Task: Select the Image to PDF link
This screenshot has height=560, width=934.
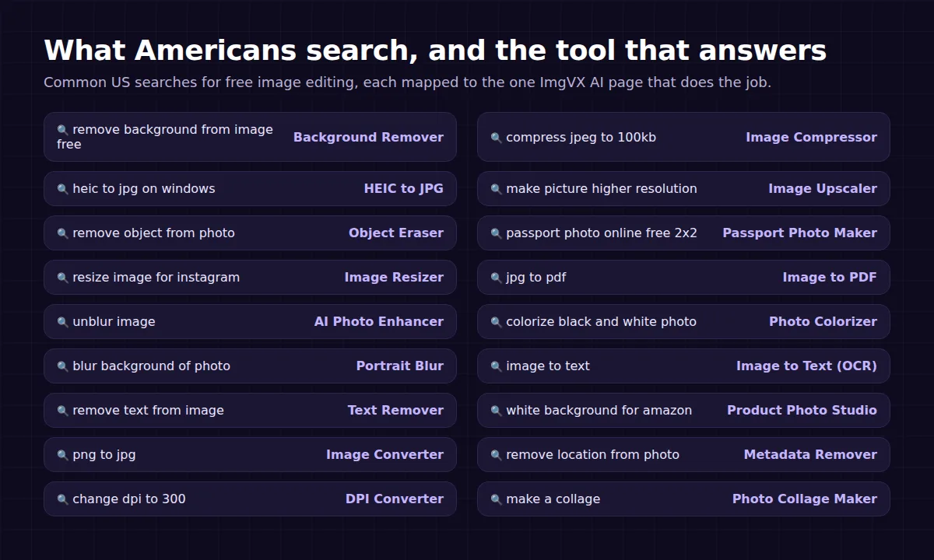Action: point(830,277)
